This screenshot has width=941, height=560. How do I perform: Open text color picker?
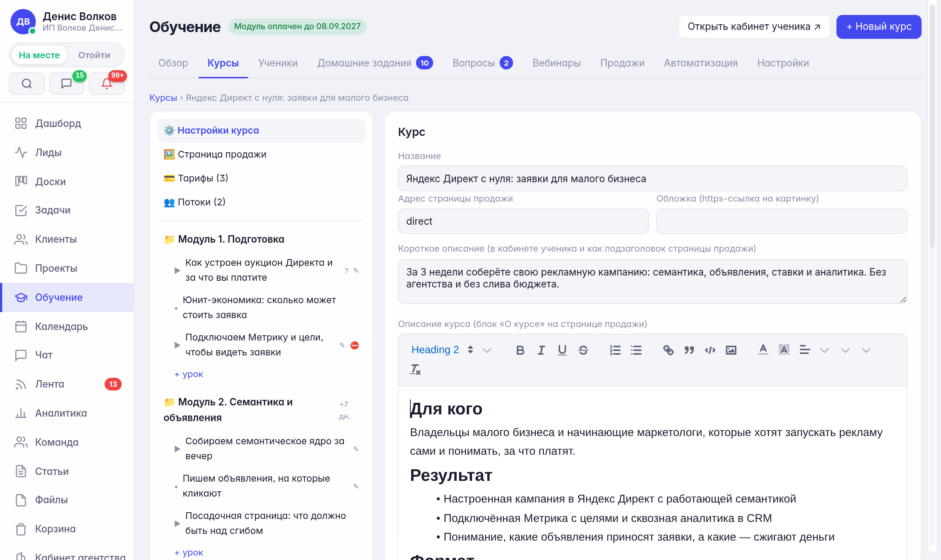pyautogui.click(x=763, y=350)
